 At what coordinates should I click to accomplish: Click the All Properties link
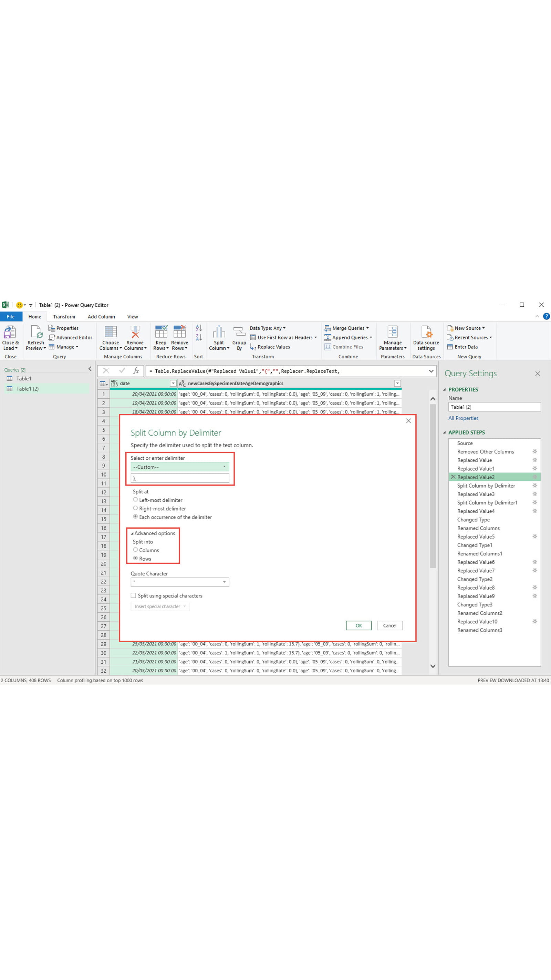point(463,418)
